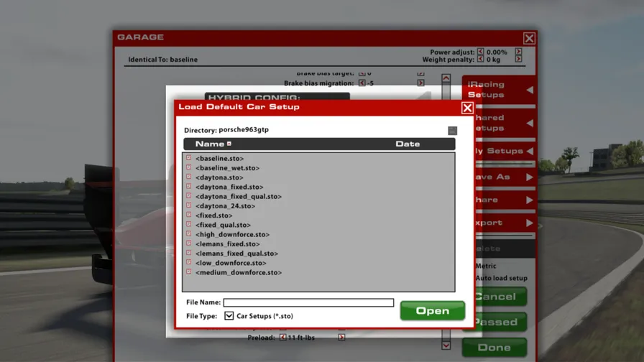Screen dimensions: 644x362
Task: Click the garage scrollbar down arrow
Action: [446, 345]
